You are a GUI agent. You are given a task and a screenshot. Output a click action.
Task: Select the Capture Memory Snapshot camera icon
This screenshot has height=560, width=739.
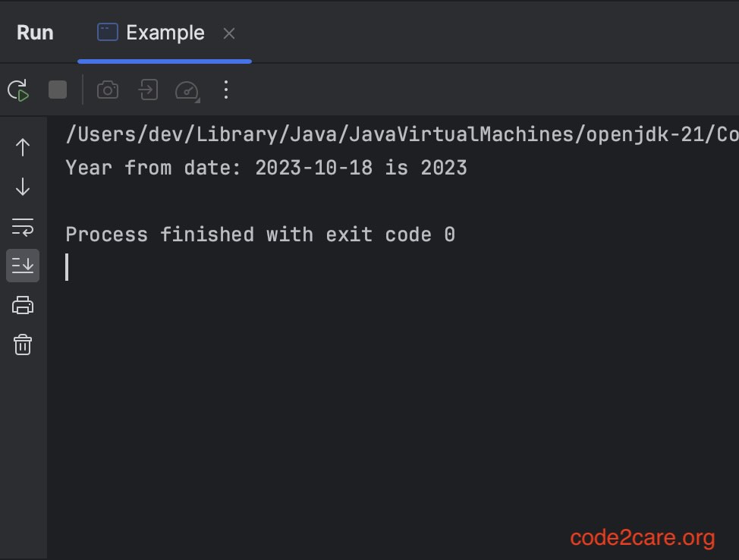pos(107,89)
